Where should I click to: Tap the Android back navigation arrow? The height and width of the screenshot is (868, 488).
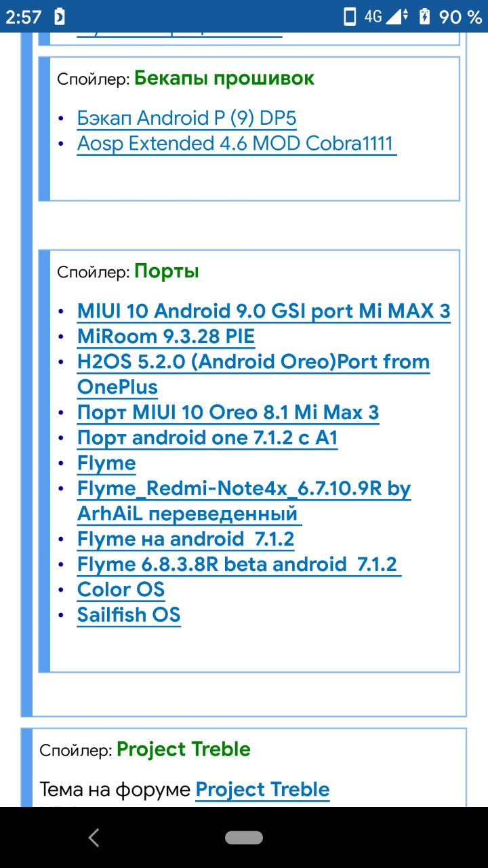click(94, 837)
